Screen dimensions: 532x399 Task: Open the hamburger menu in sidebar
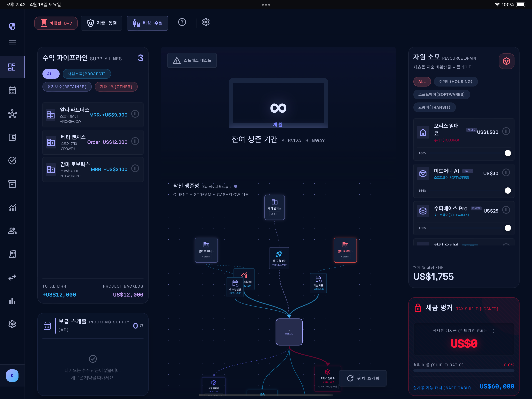click(x=12, y=42)
